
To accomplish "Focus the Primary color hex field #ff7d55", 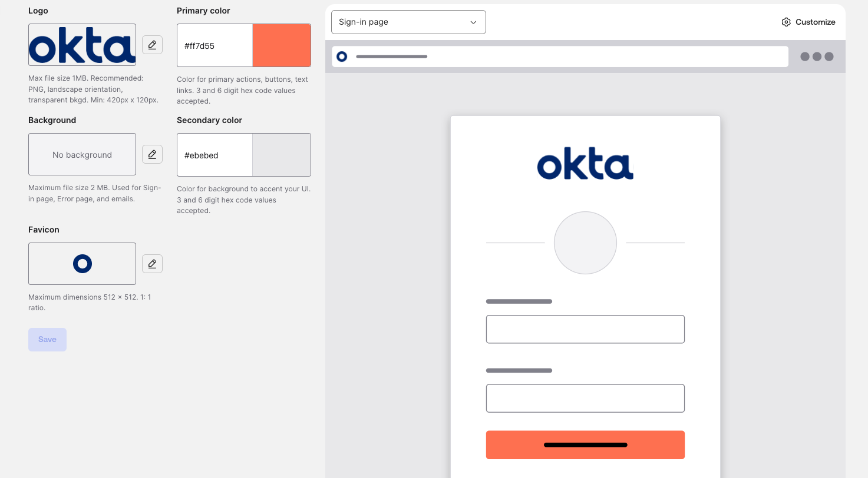I will click(x=214, y=45).
